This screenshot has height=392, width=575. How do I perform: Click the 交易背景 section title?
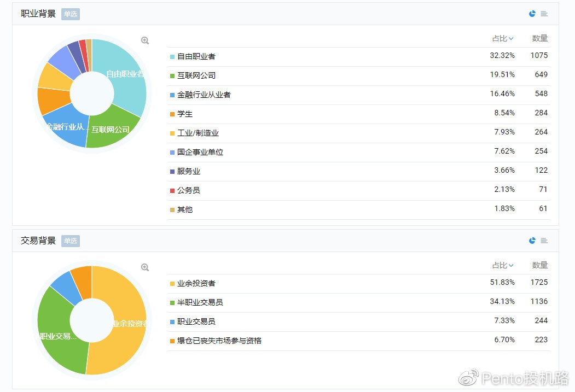pyautogui.click(x=38, y=241)
